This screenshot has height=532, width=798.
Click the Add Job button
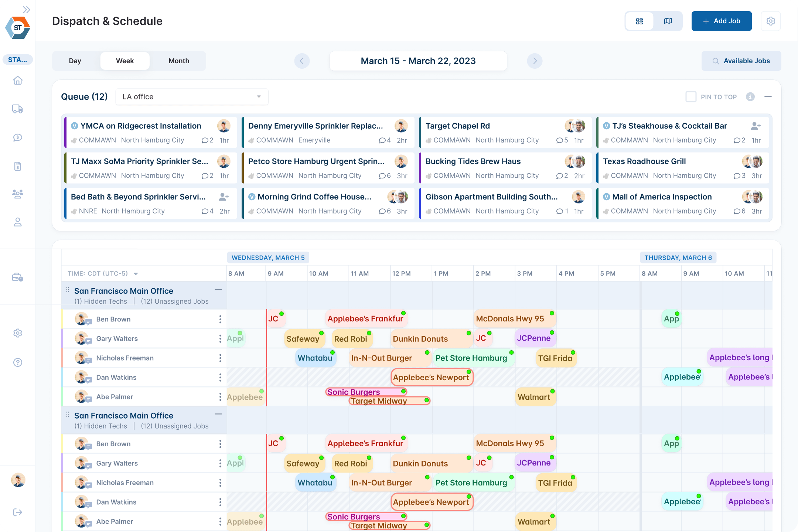(x=722, y=21)
